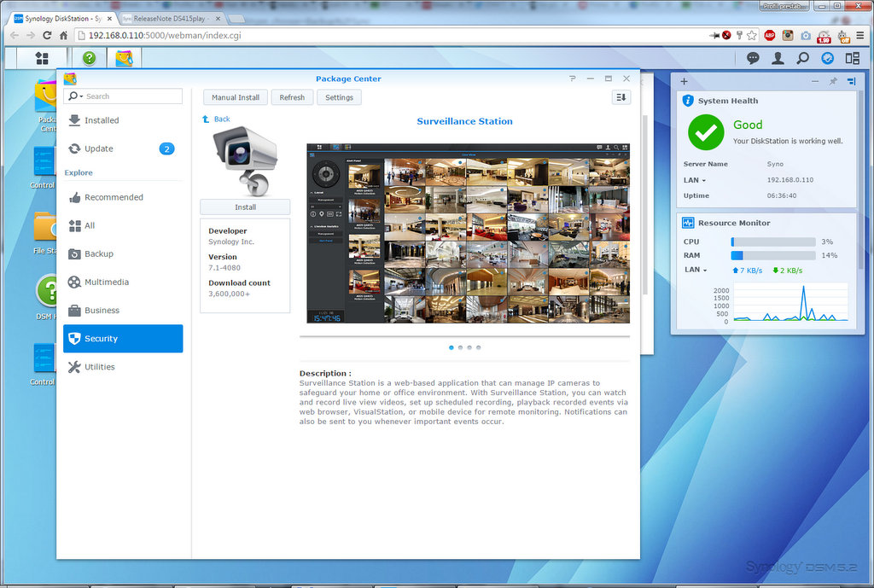The width and height of the screenshot is (874, 588).
Task: Click the update count badge 2
Action: (x=166, y=148)
